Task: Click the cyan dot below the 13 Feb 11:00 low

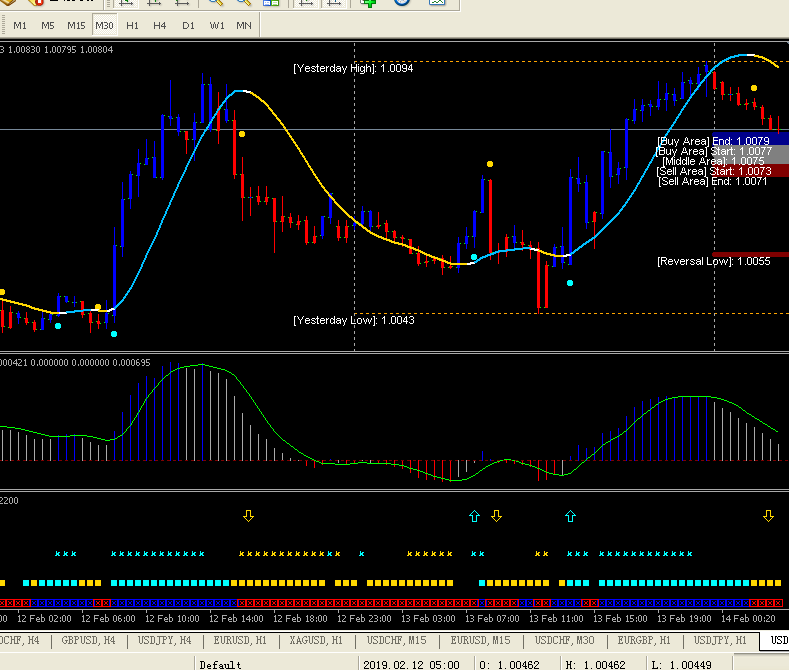Action: point(570,283)
